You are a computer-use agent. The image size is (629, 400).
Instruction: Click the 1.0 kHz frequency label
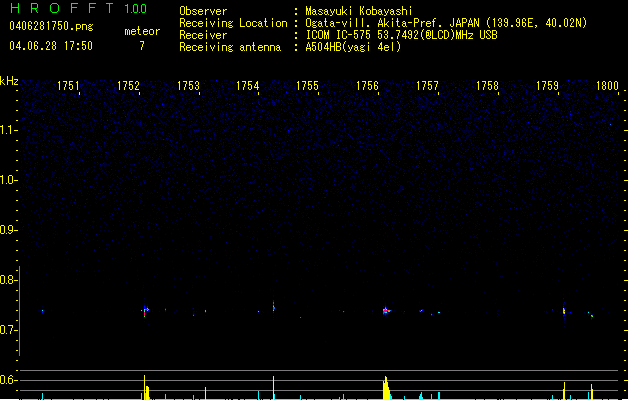(x=8, y=180)
